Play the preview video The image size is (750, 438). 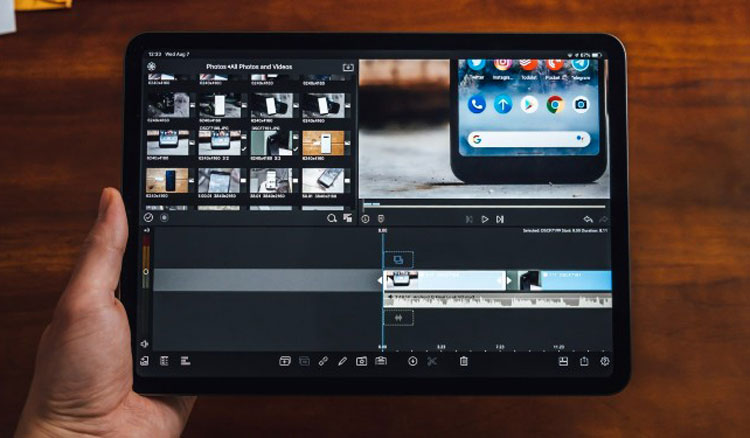(485, 219)
